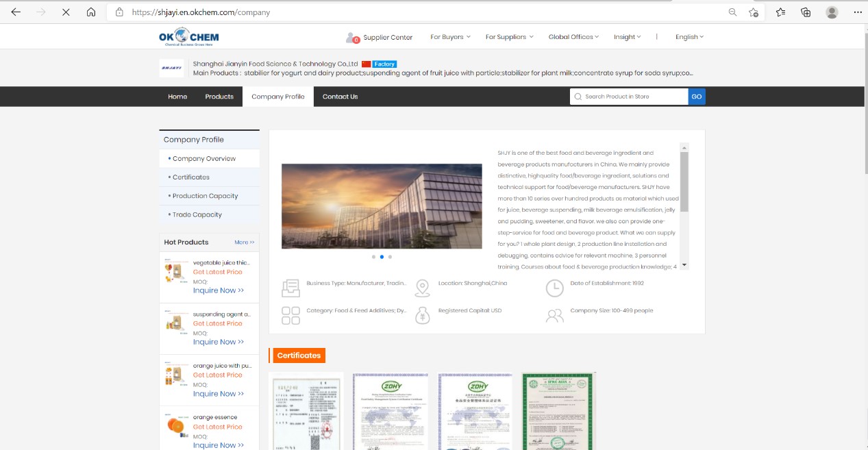This screenshot has width=868, height=450.
Task: Open browser Collections
Action: tap(806, 12)
